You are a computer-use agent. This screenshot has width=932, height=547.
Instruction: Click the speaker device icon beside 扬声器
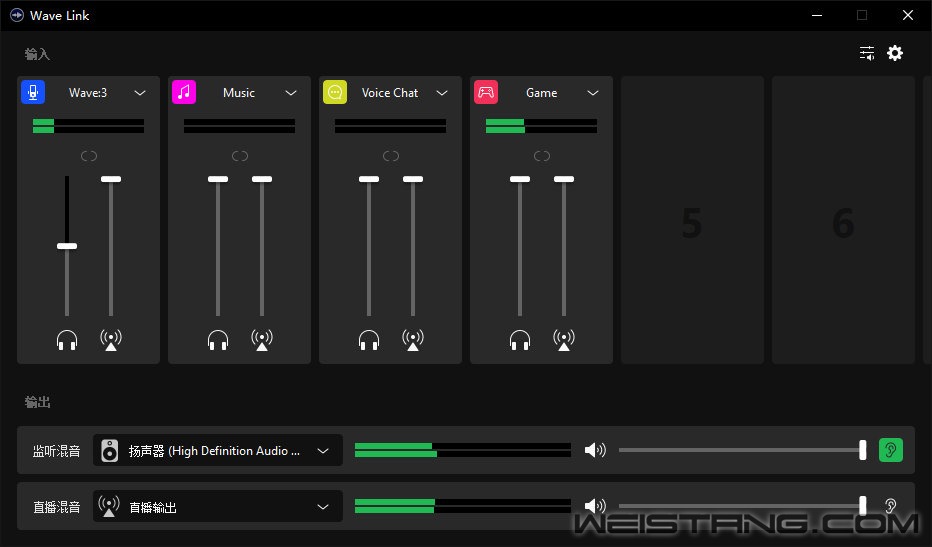pos(109,451)
